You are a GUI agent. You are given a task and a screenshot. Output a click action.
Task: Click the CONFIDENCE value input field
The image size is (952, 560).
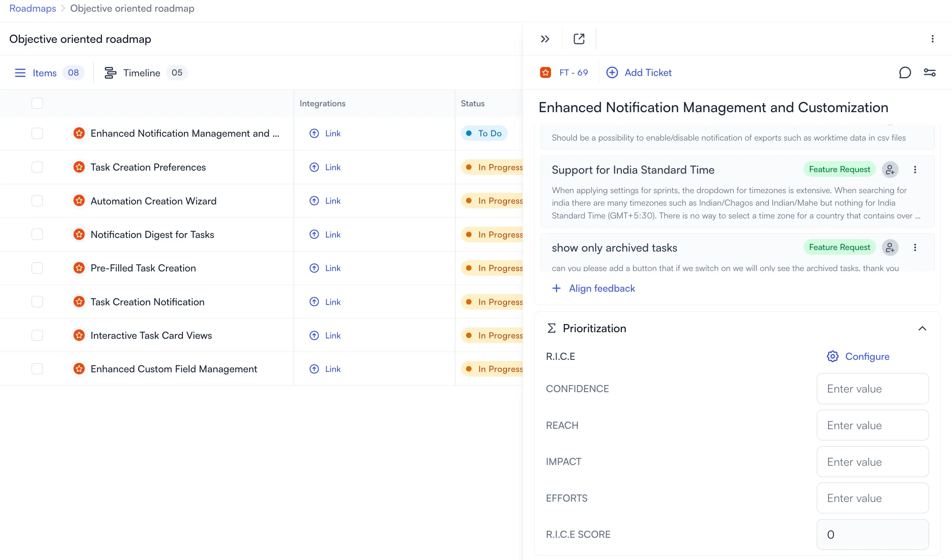[x=873, y=389]
